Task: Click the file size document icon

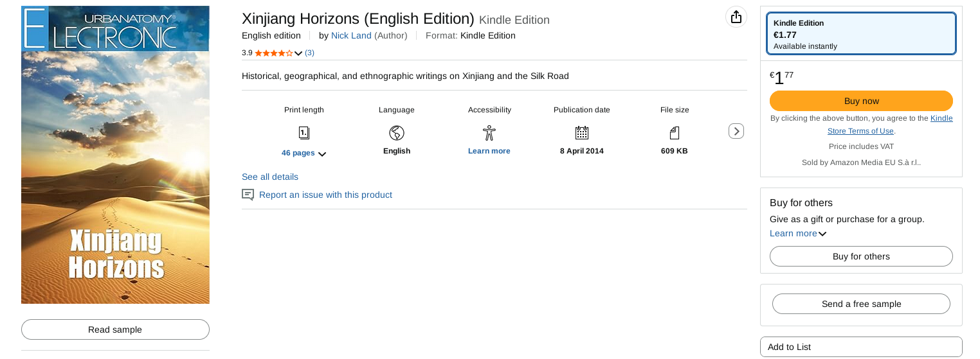Action: pyautogui.click(x=675, y=133)
